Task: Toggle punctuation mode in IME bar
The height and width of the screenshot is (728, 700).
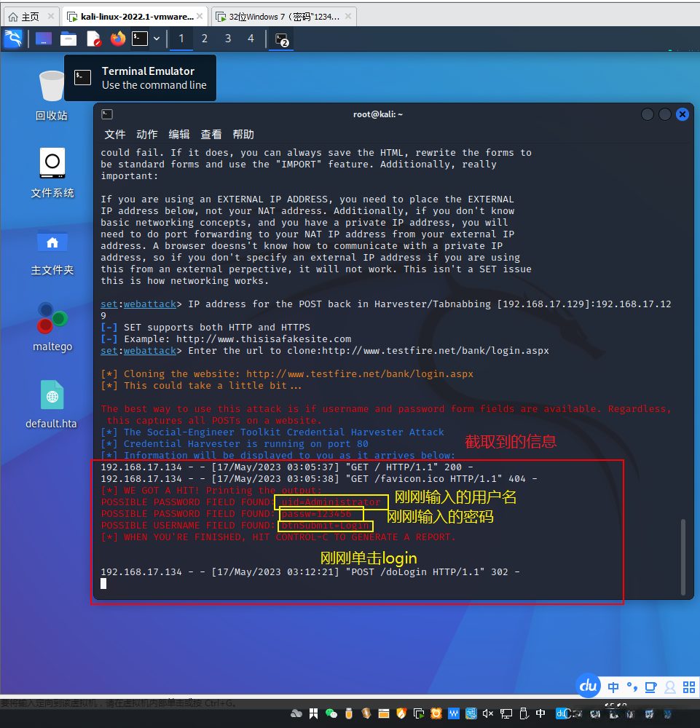Action: point(632,687)
